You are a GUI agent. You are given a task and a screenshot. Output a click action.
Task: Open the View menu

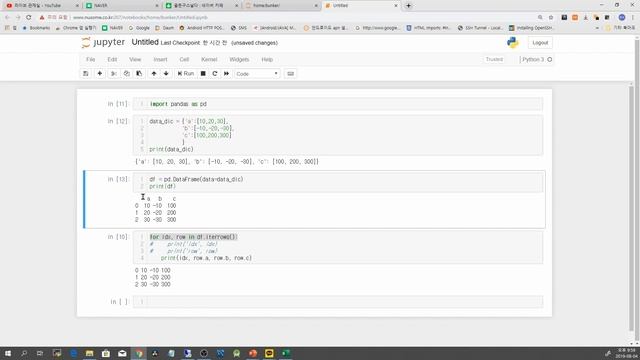click(135, 60)
